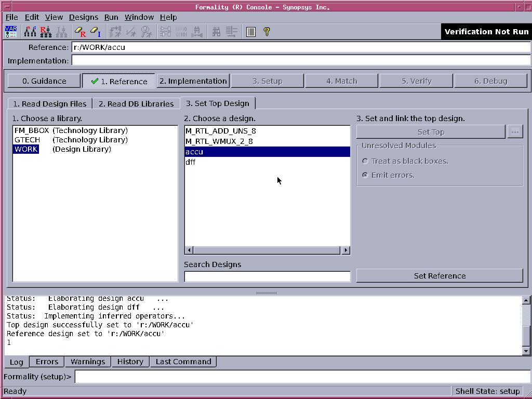Click the grayed aligned-lines list icon
This screenshot has width=532, height=399.
pyautogui.click(x=232, y=32)
